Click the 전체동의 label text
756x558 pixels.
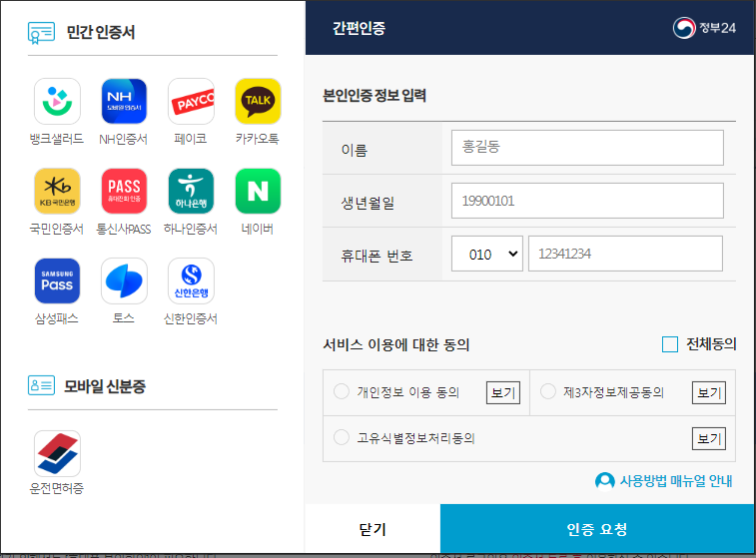[x=711, y=344]
